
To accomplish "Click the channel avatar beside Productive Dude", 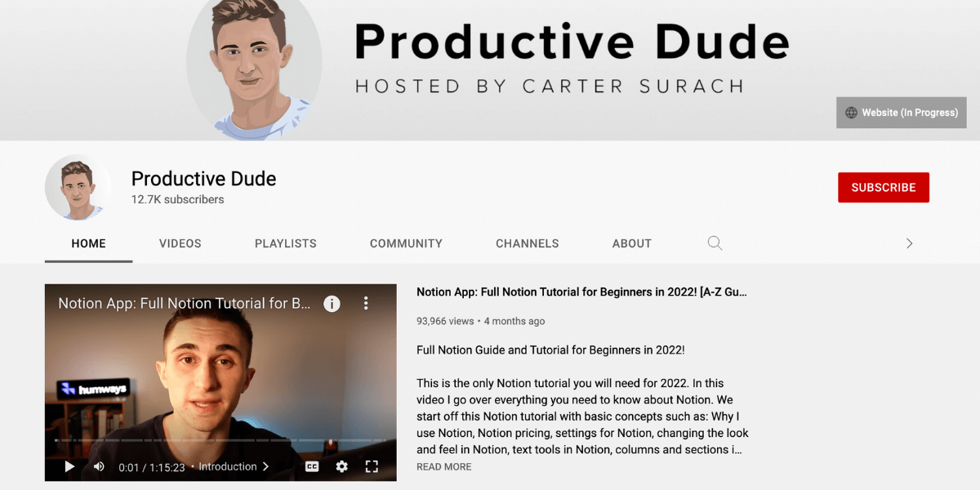I will click(x=78, y=187).
